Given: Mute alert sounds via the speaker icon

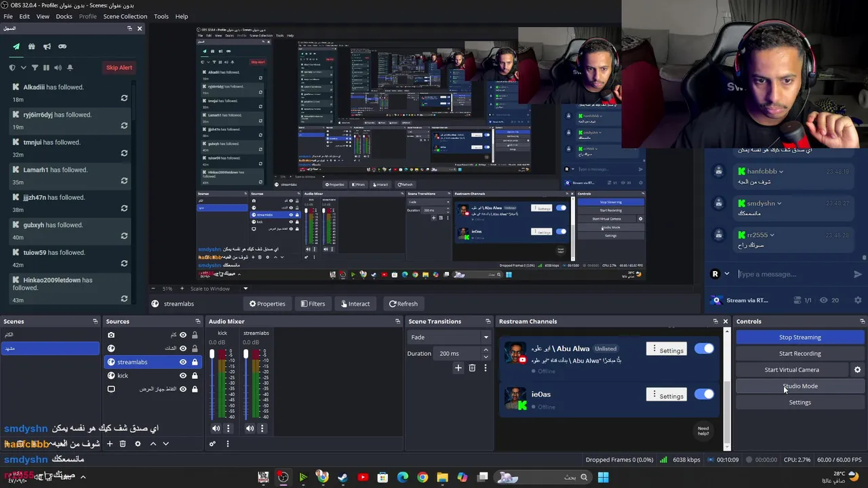Looking at the screenshot, I should [58, 68].
